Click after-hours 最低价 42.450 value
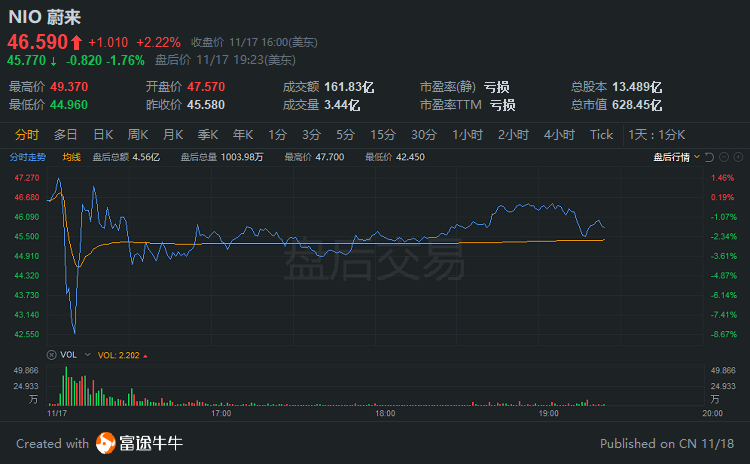This screenshot has width=750, height=464. (410, 157)
